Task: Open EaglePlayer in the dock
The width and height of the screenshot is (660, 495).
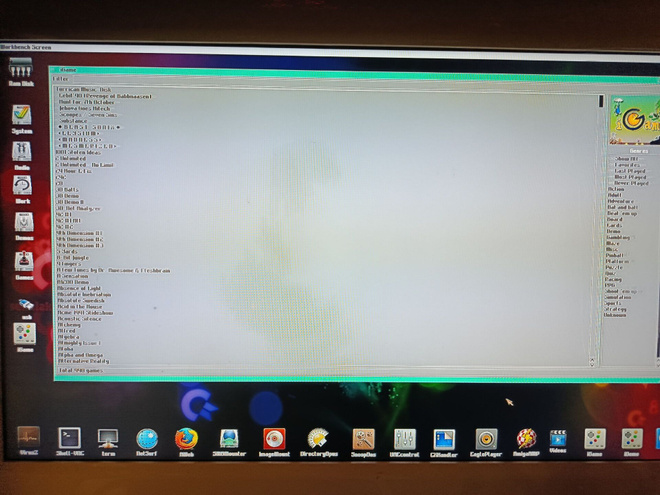Action: pos(486,442)
